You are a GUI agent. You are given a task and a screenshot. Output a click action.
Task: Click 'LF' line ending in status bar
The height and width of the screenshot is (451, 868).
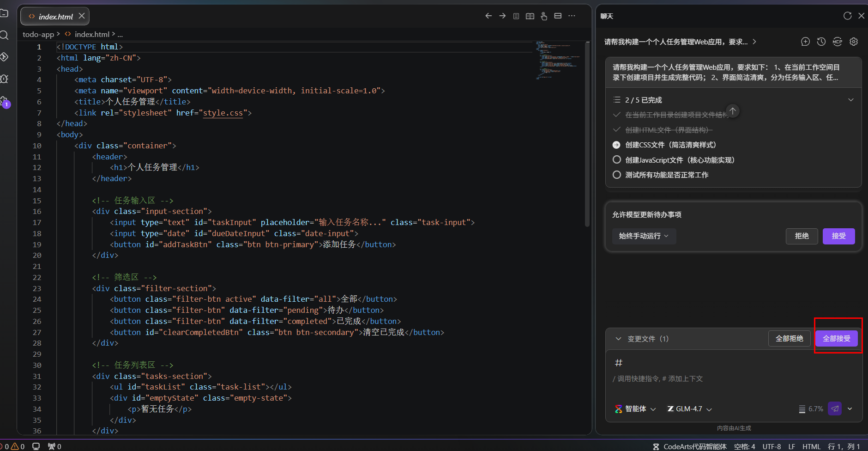(792, 446)
